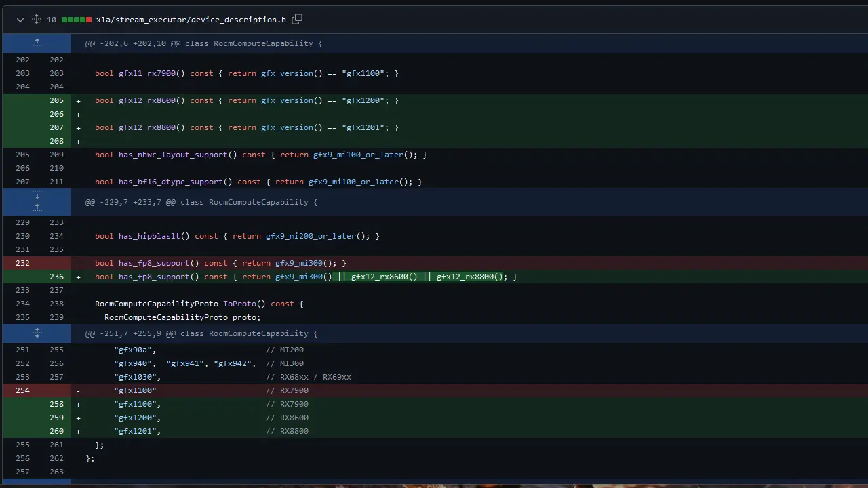Click gfx12_rx8800() on added line 207
Viewport: 868px width, 488px height.
151,127
